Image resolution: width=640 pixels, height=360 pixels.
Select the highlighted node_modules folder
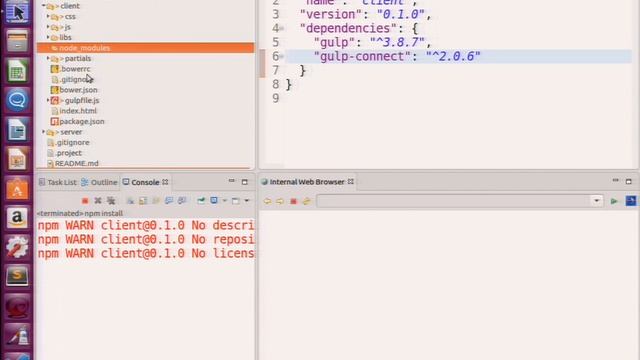(145, 48)
